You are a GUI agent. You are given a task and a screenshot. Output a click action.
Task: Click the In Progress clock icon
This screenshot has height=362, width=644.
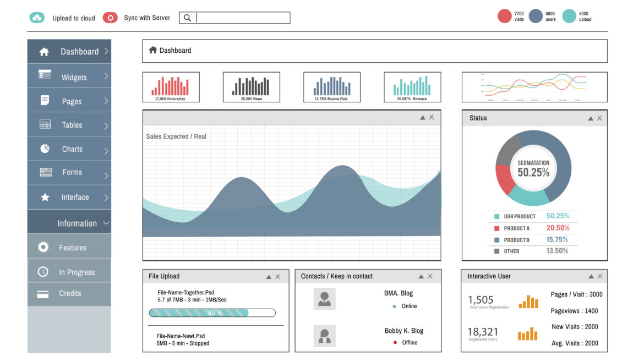click(x=43, y=270)
